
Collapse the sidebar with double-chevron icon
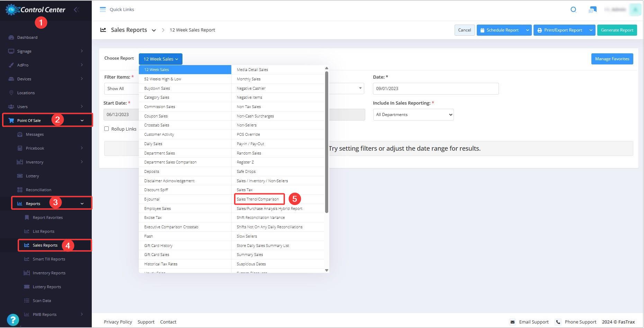pos(77,10)
